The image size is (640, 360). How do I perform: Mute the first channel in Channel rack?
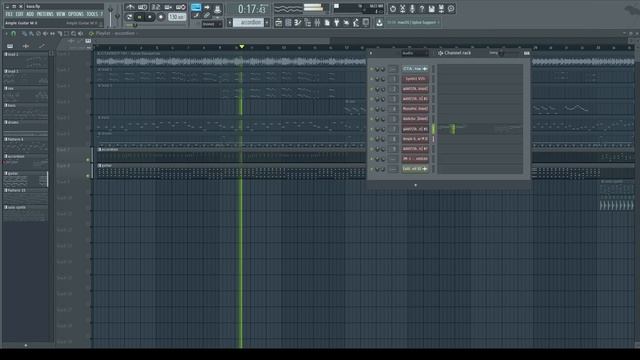371,69
